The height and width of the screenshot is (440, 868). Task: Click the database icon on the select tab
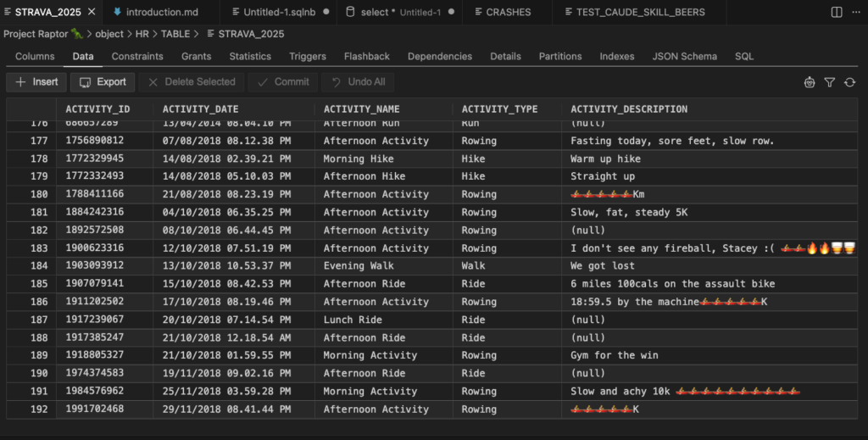(x=350, y=13)
